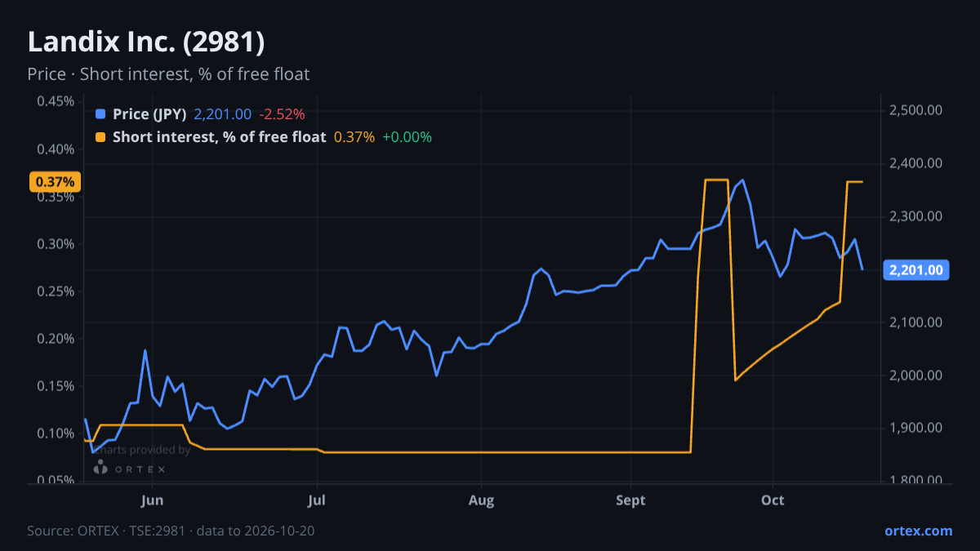Click the Aug label on the time axis

point(482,500)
